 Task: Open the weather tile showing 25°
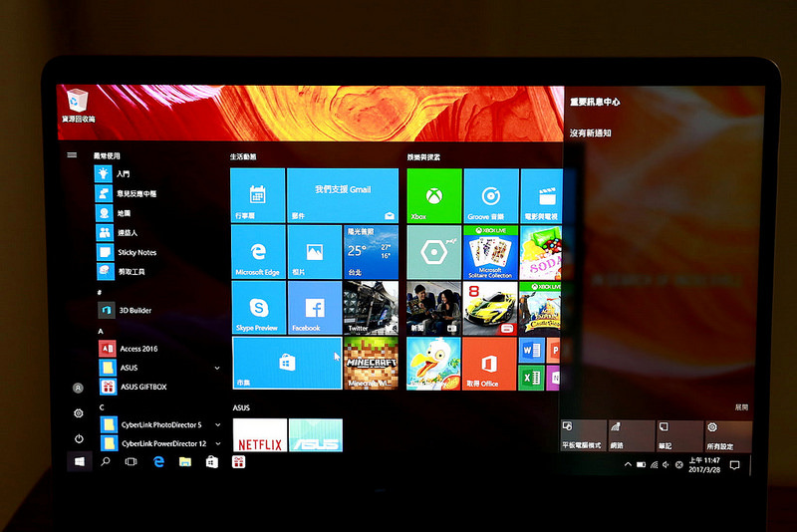[x=371, y=252]
